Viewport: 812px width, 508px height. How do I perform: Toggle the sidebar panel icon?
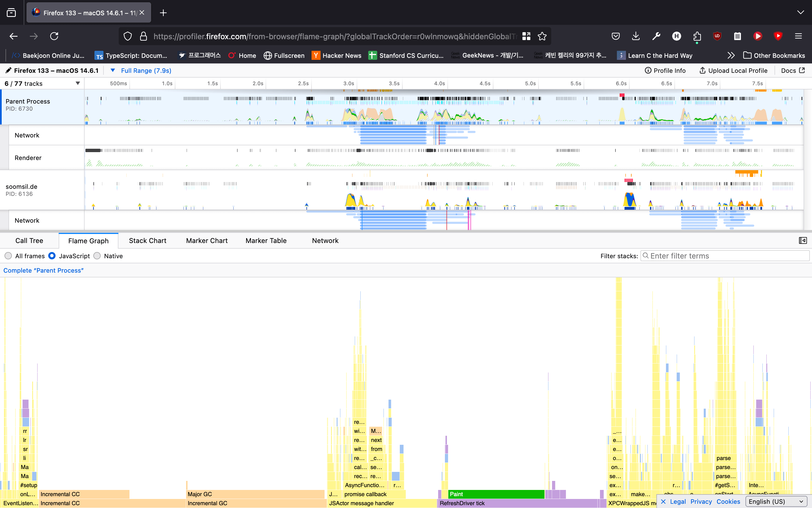[803, 240]
